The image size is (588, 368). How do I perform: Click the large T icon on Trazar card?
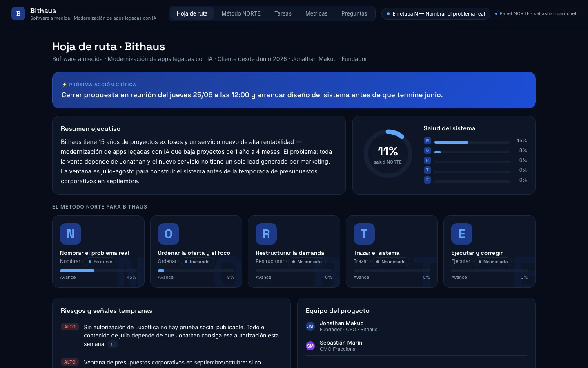364,234
